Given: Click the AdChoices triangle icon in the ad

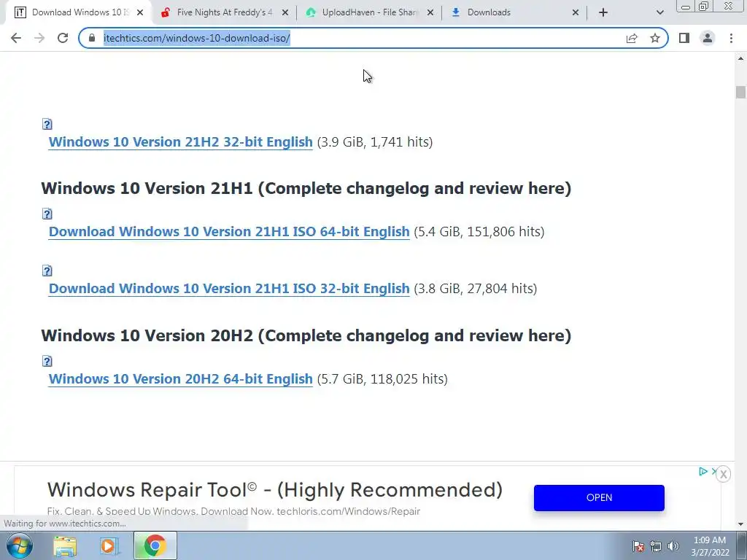Looking at the screenshot, I should coord(703,472).
